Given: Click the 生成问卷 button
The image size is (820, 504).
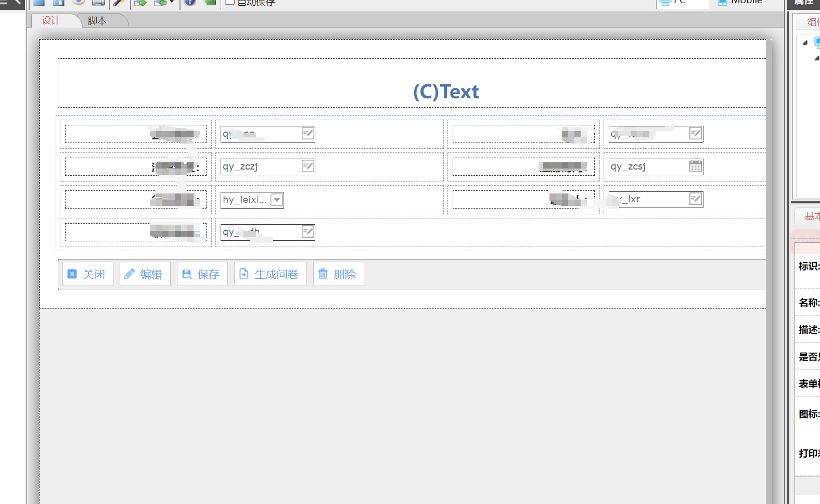Looking at the screenshot, I should [x=271, y=274].
